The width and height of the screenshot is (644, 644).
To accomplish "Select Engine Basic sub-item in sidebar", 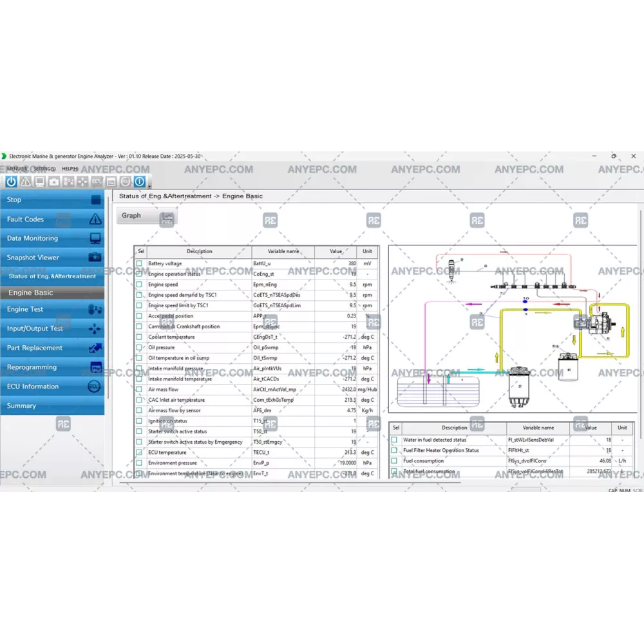I will pos(52,292).
